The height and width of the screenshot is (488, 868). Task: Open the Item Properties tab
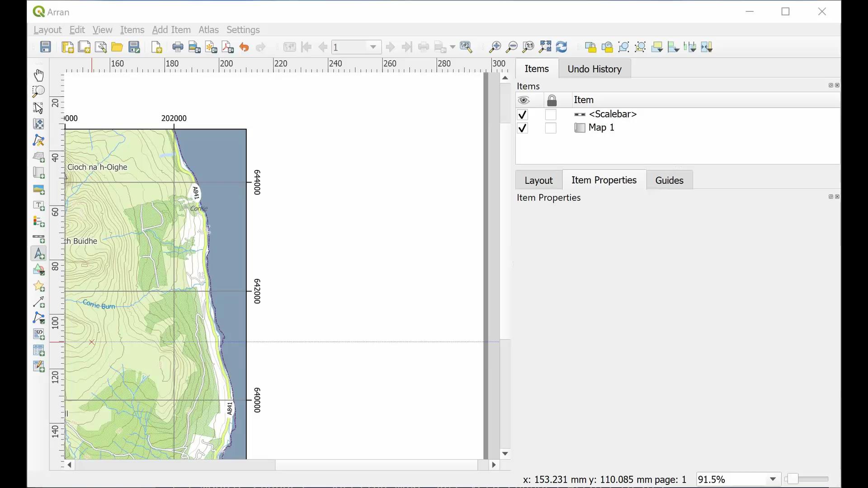coord(604,180)
